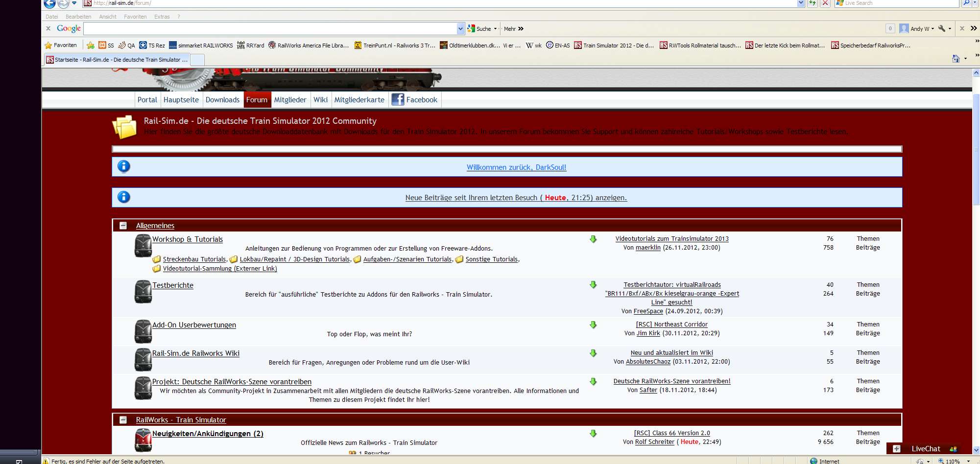The width and height of the screenshot is (980, 464).
Task: Open Streckenbau Tutorials subforum link
Action: [x=194, y=259]
